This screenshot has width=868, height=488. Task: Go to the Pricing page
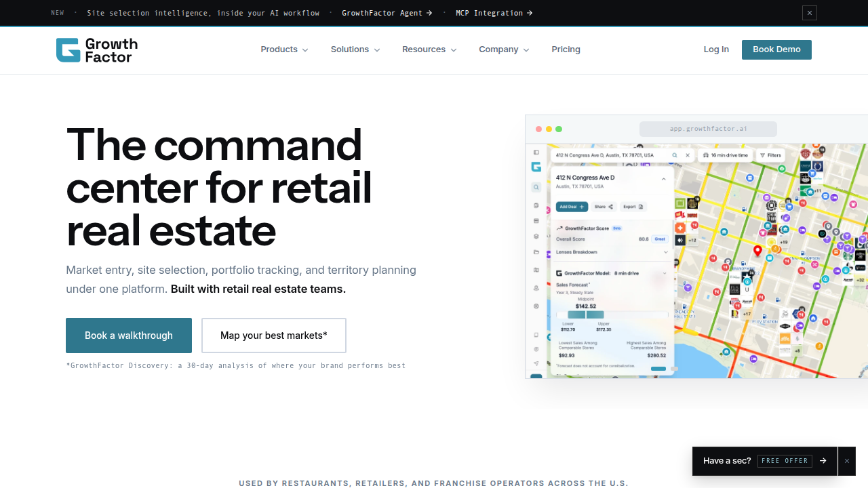click(566, 49)
